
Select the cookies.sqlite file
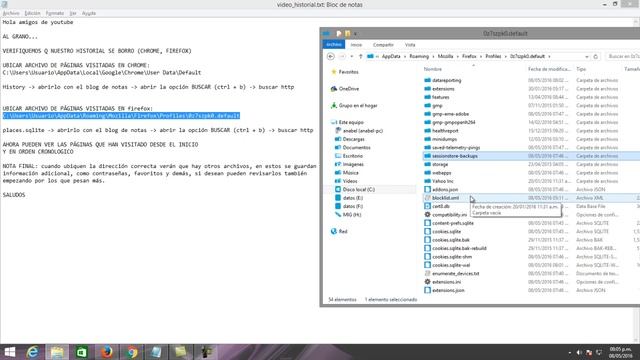[x=447, y=231]
